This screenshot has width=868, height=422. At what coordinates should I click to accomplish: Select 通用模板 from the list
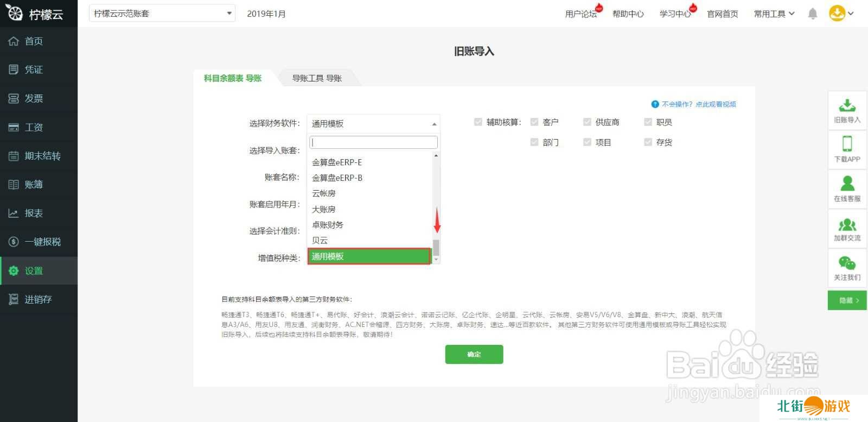click(x=369, y=256)
